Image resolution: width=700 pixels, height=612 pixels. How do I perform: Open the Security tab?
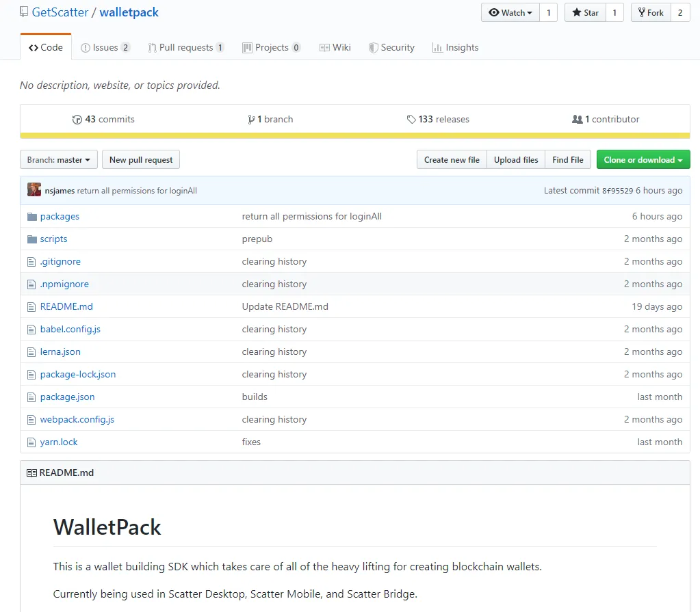tap(391, 47)
